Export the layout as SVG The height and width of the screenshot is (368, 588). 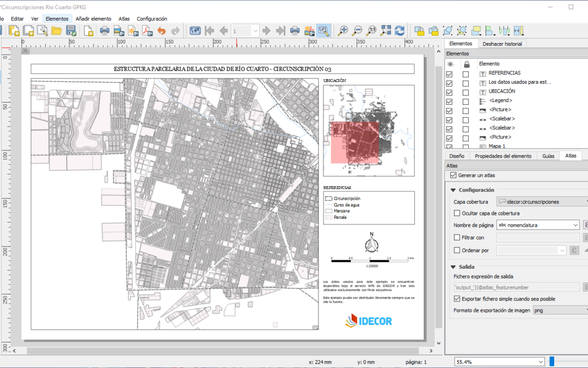coord(133,31)
